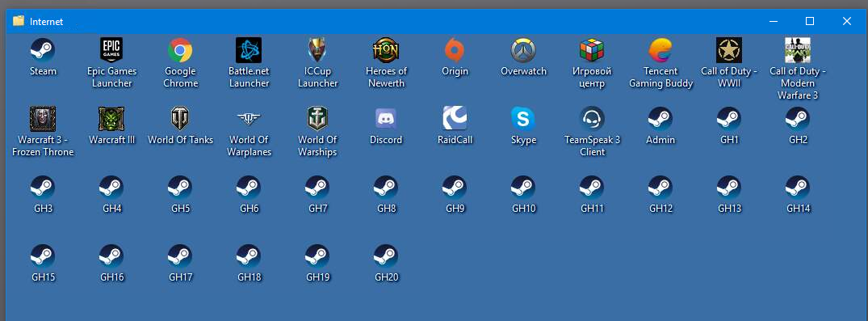Launch Epic Games Launcher icon
This screenshot has width=868, height=321.
pyautogui.click(x=111, y=50)
